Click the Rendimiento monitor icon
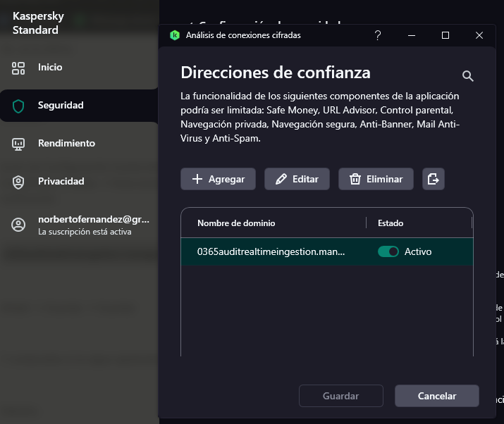This screenshot has width=504, height=424. click(x=18, y=144)
